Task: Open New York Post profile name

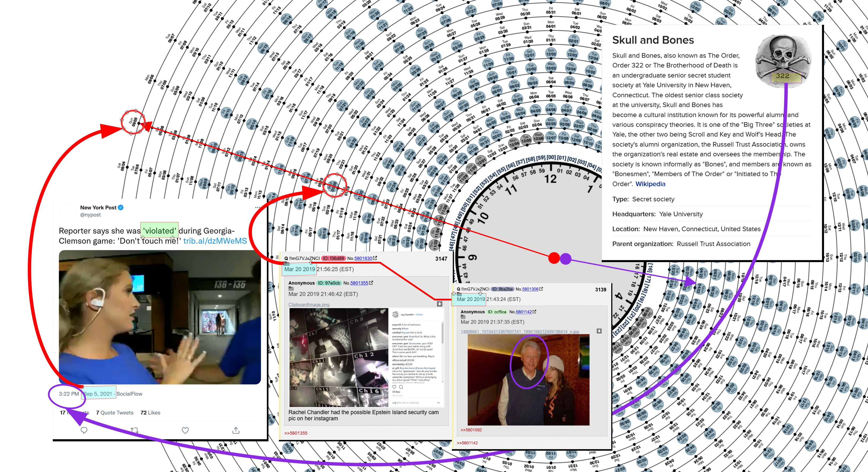Action: pos(98,207)
